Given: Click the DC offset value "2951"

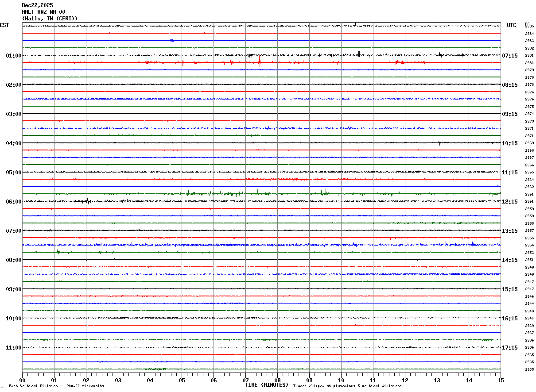Looking at the screenshot, I should (529, 260).
